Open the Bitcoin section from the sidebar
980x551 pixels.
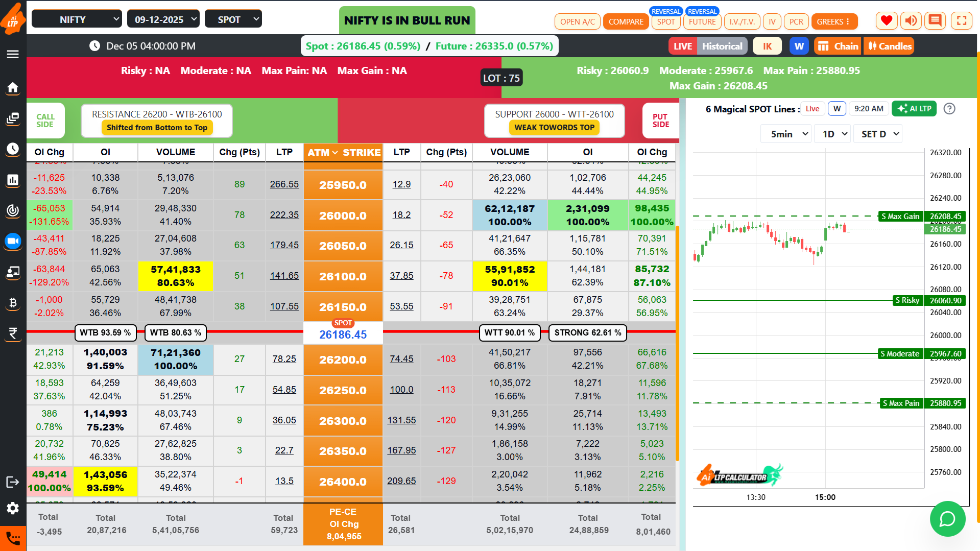click(13, 303)
